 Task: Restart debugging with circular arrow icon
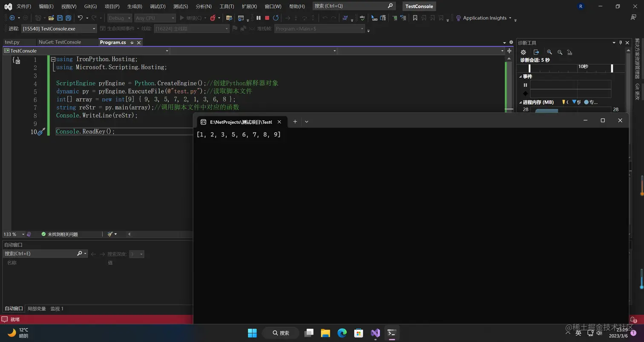tap(276, 18)
